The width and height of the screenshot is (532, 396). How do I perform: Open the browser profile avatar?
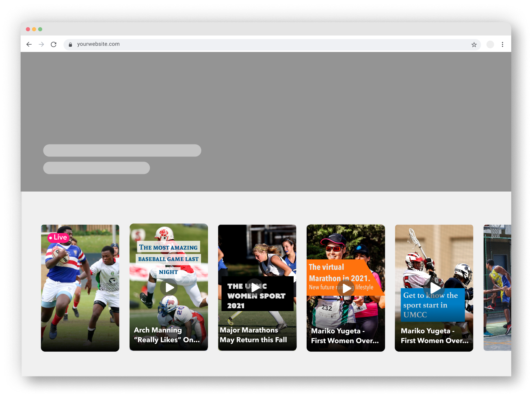pyautogui.click(x=490, y=44)
